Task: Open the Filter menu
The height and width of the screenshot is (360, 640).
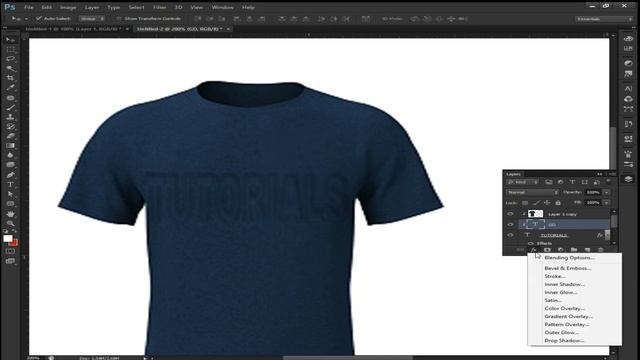Action: click(159, 7)
